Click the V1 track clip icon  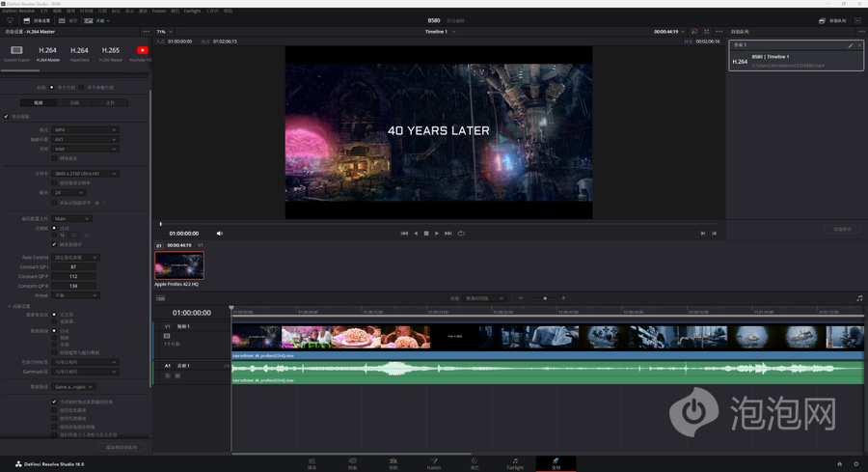[167, 336]
